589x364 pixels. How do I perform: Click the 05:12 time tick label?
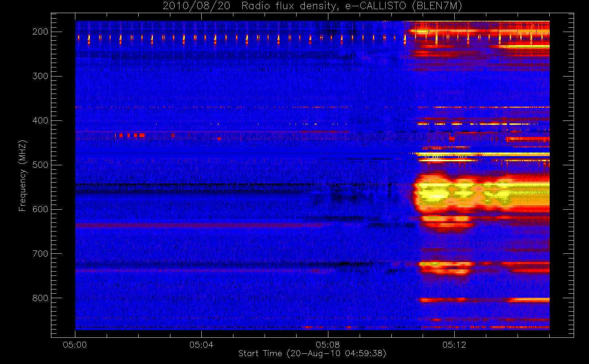(454, 345)
